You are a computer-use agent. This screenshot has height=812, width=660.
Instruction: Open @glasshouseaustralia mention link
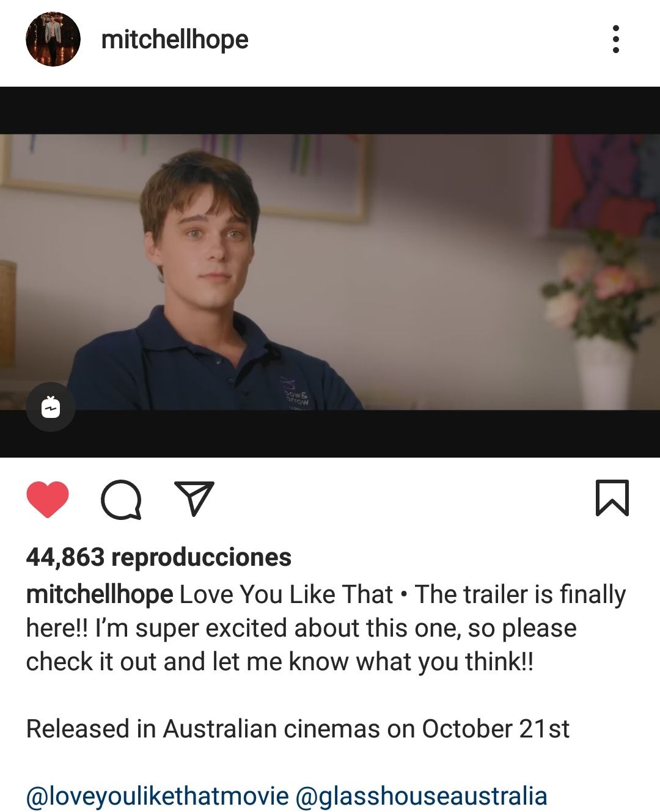[x=421, y=796]
